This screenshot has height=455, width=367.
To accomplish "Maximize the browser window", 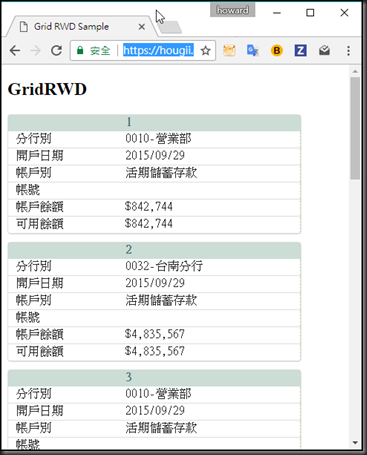I will [310, 13].
